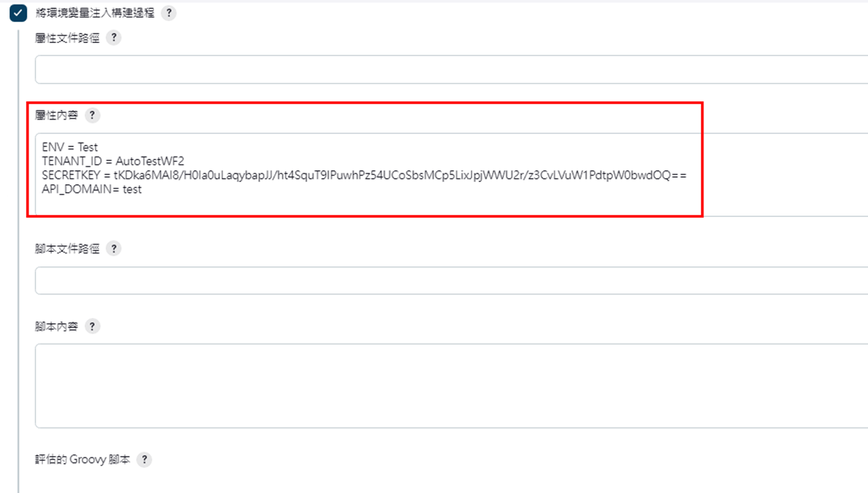Click the 腳本內容 label text
This screenshot has width=868, height=493.
(56, 326)
